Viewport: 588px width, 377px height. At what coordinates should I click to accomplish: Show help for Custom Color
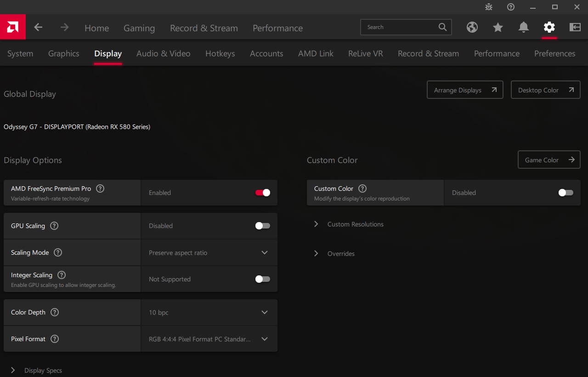click(362, 188)
